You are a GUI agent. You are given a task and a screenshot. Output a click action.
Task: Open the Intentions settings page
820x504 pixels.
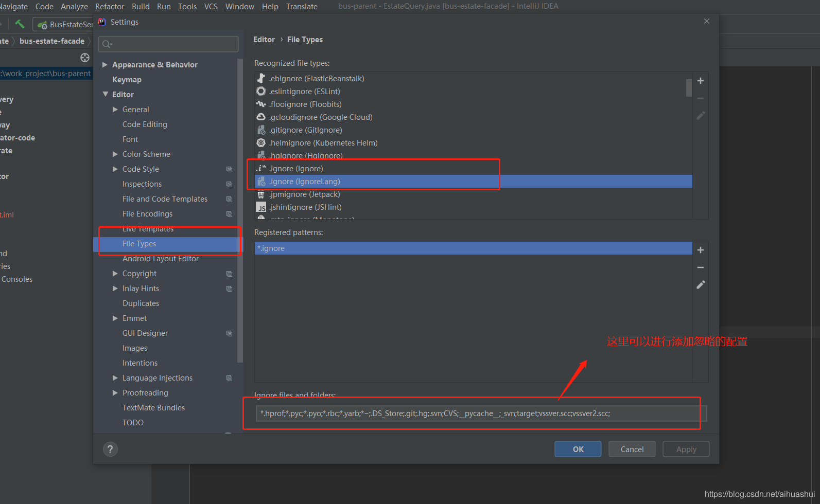140,363
